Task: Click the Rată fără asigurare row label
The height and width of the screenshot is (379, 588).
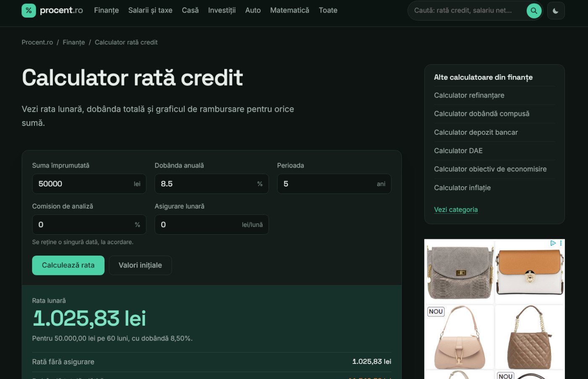Action: click(63, 362)
